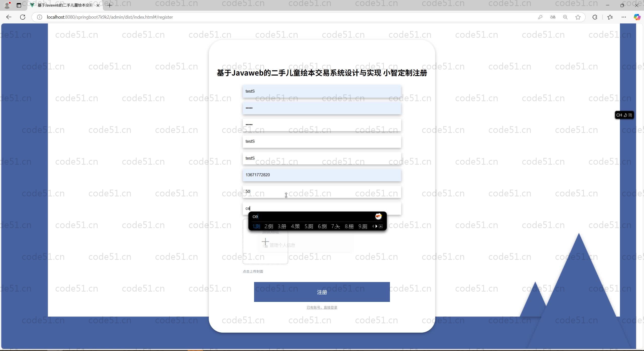Click the translate page icon
The height and width of the screenshot is (351, 644).
[553, 17]
